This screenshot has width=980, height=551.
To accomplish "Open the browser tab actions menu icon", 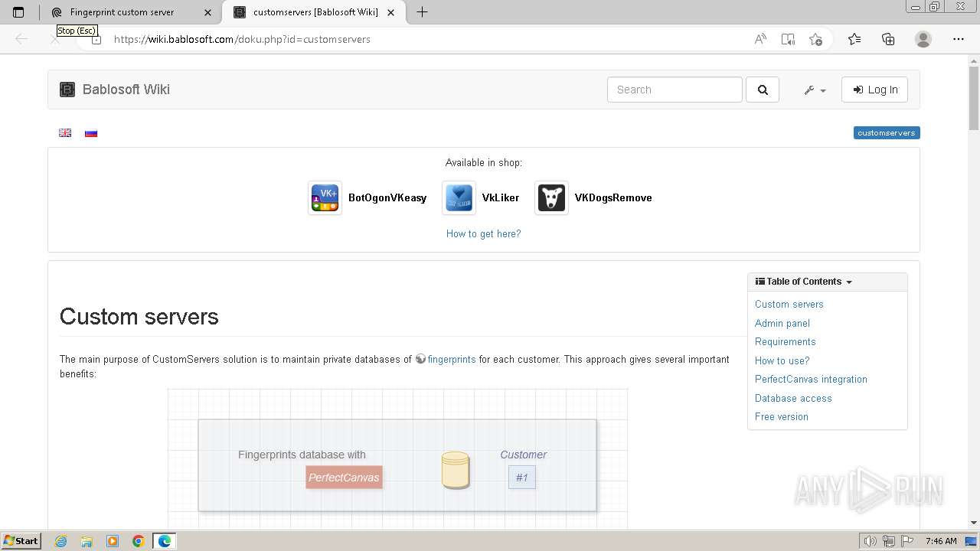I will 18,12.
